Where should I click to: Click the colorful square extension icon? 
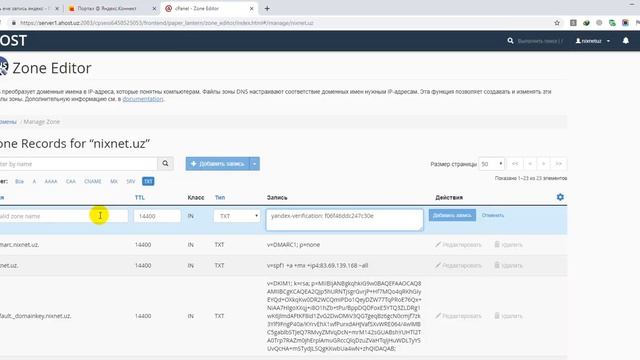point(625,23)
